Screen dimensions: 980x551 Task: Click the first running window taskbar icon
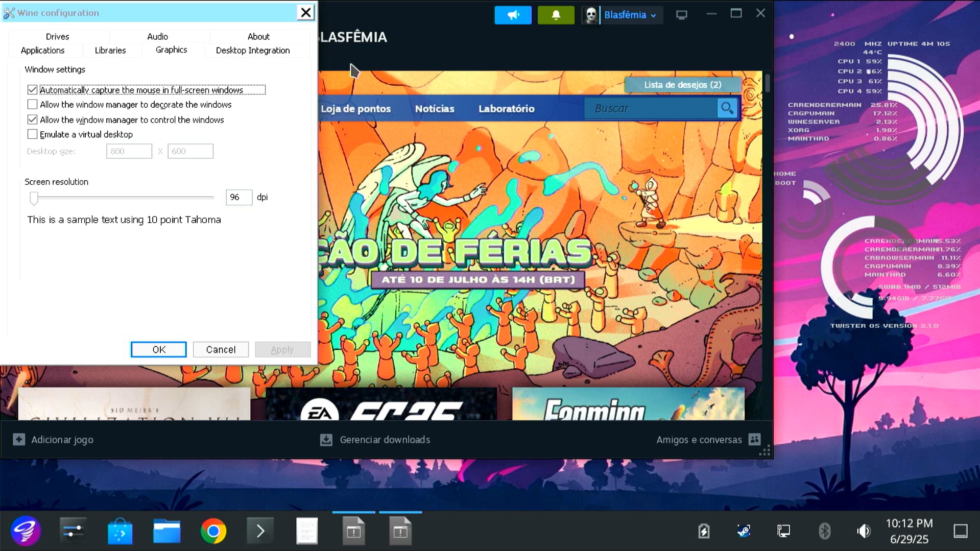click(x=353, y=531)
